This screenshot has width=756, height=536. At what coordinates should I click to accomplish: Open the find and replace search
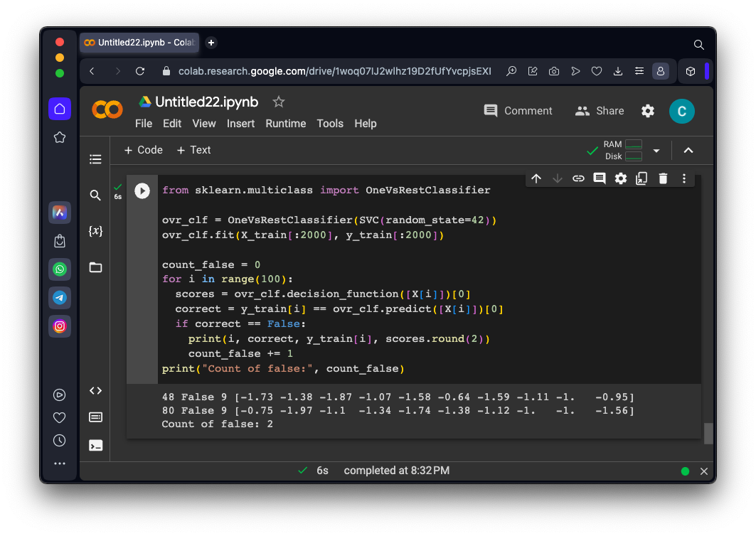pyautogui.click(x=95, y=195)
